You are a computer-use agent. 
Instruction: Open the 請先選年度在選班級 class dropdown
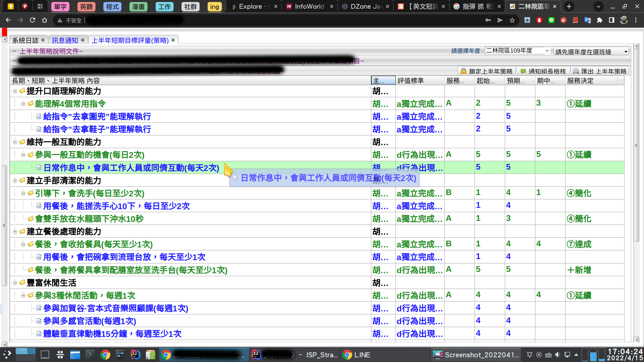pyautogui.click(x=592, y=52)
